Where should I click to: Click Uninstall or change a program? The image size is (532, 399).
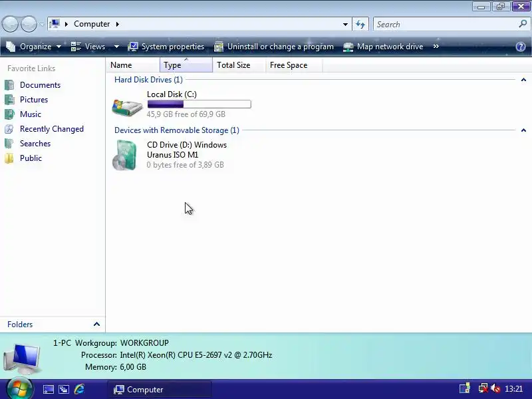(x=274, y=47)
